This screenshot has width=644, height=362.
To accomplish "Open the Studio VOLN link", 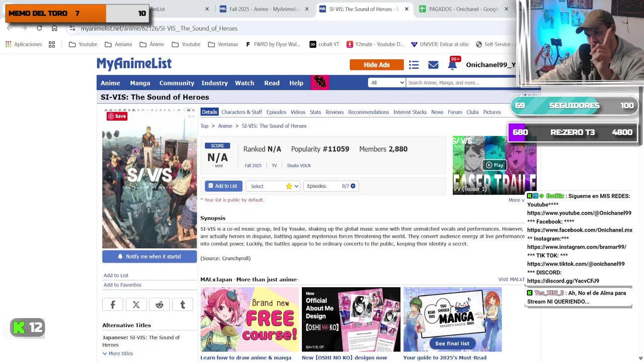I will click(x=298, y=165).
